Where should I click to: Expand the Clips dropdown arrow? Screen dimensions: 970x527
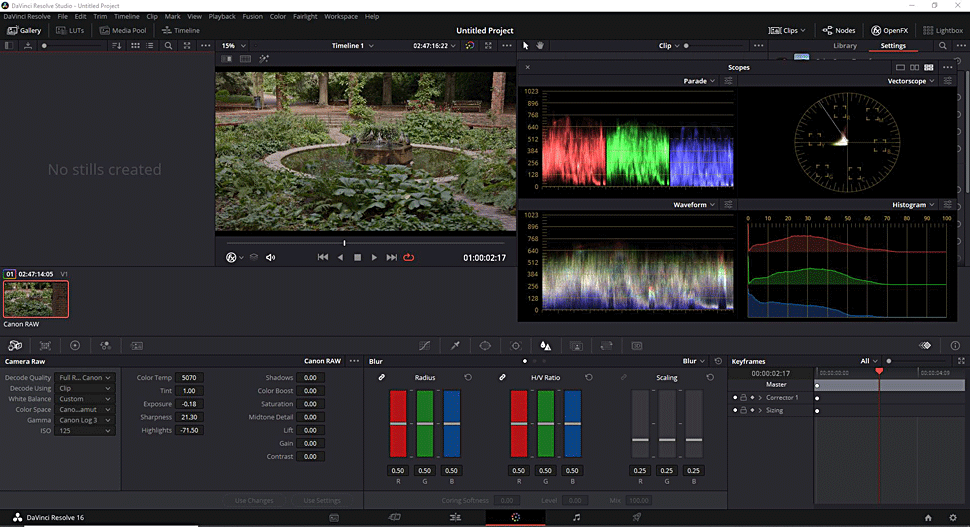coord(803,30)
